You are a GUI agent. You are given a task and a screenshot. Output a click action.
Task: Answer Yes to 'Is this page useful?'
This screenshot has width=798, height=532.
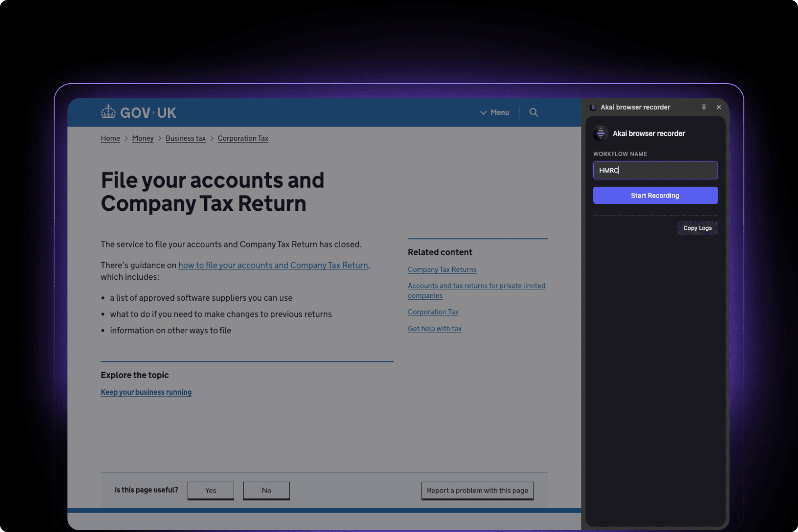(211, 490)
